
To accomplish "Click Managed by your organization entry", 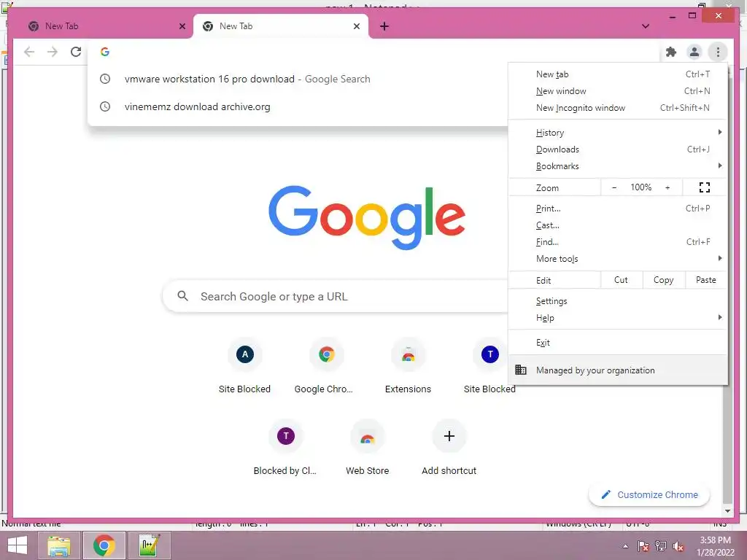I will (x=618, y=370).
